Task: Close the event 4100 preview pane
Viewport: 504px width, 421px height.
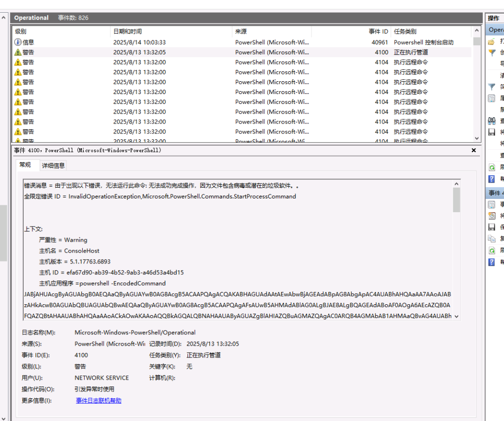Action: click(473, 150)
